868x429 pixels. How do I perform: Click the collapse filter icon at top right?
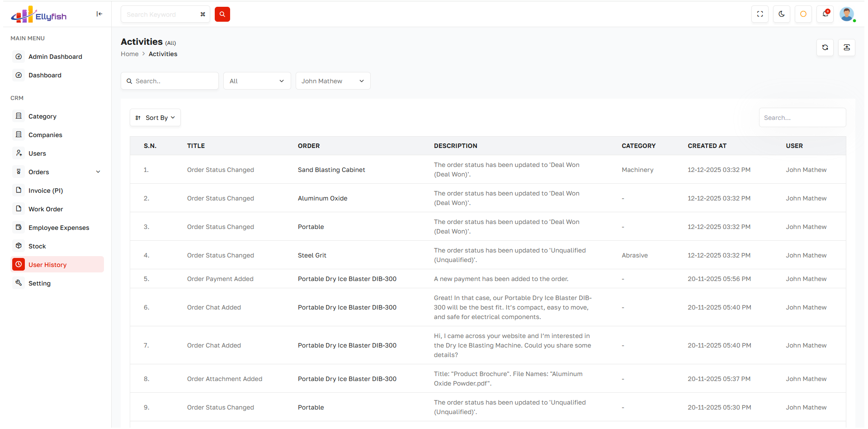846,48
